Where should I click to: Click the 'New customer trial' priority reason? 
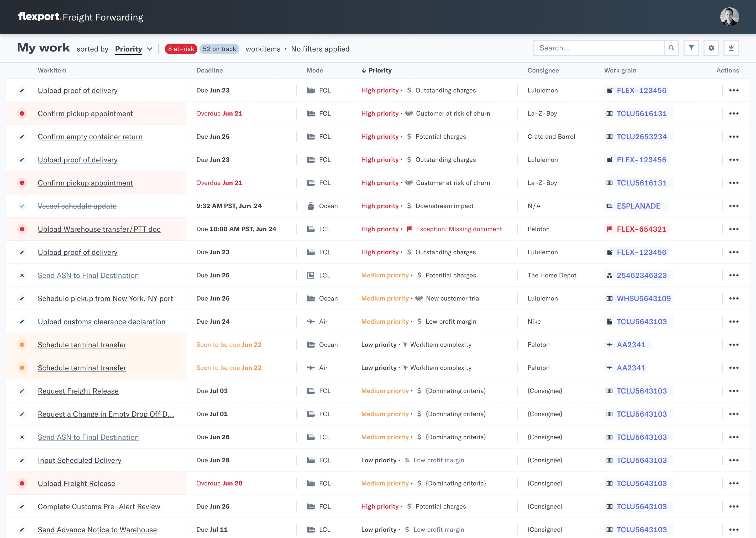coord(453,298)
